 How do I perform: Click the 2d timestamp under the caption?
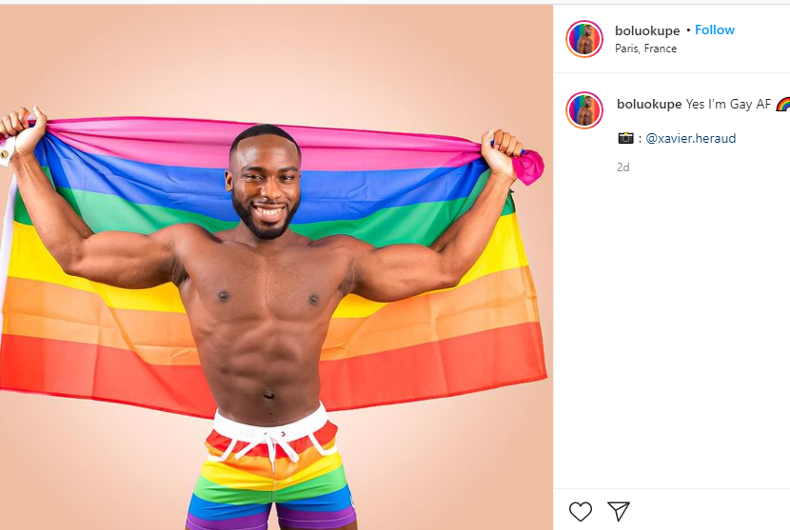point(623,167)
